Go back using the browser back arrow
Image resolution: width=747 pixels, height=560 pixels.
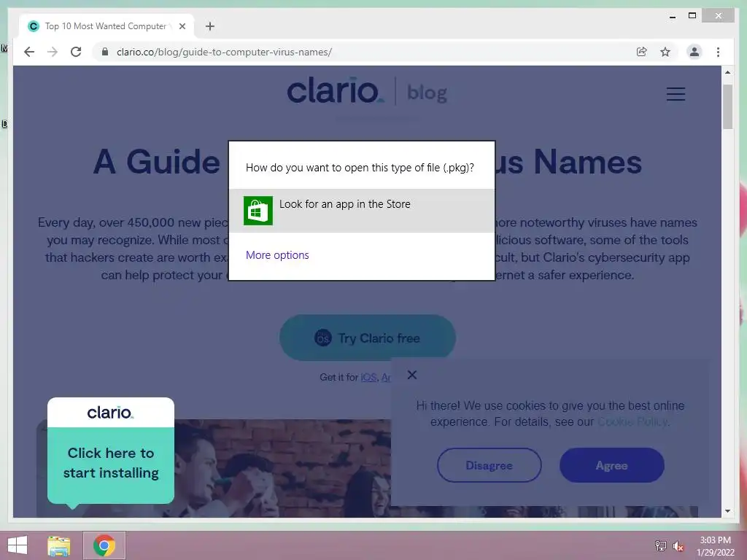(x=29, y=52)
